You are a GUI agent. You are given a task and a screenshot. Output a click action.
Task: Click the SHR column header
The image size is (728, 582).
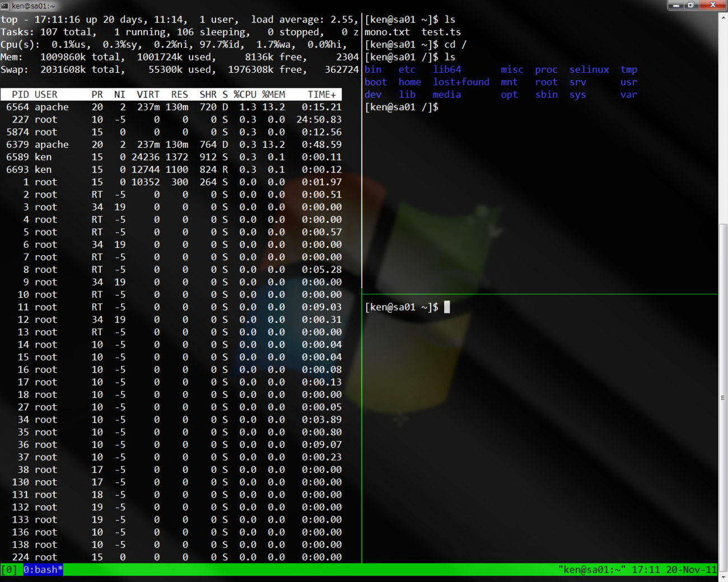[x=208, y=95]
